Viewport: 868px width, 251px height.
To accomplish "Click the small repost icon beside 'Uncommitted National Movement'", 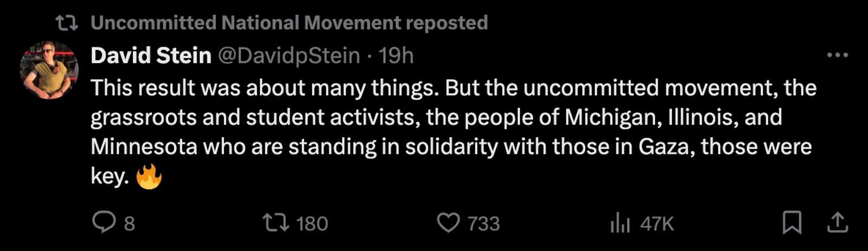I will 67,23.
